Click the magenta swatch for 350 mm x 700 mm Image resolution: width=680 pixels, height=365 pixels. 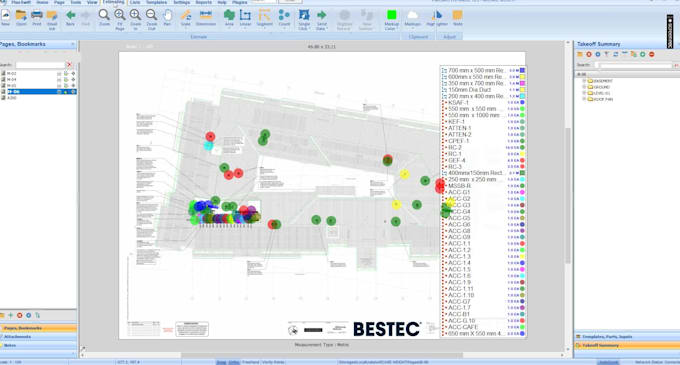click(523, 83)
